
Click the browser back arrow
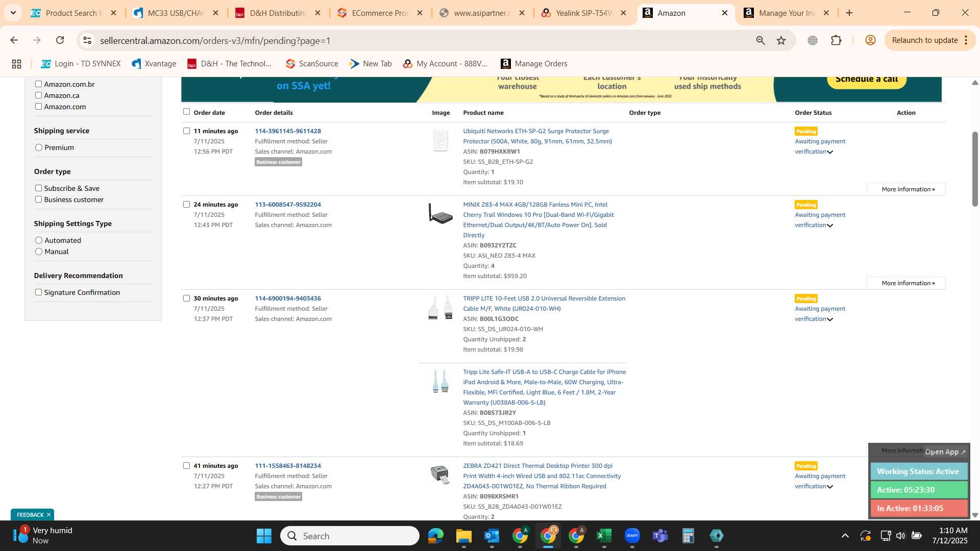click(x=14, y=40)
